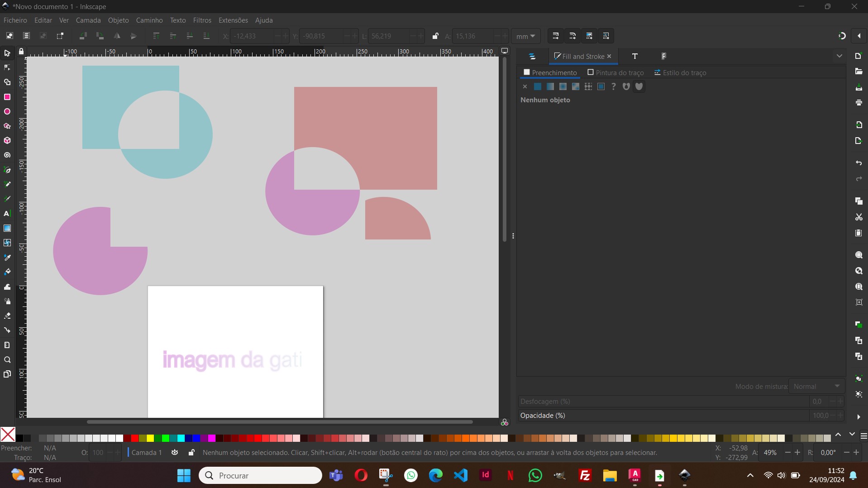Screen dimensions: 868x488
Task: Show the next palette row arrow
Action: 852,435
